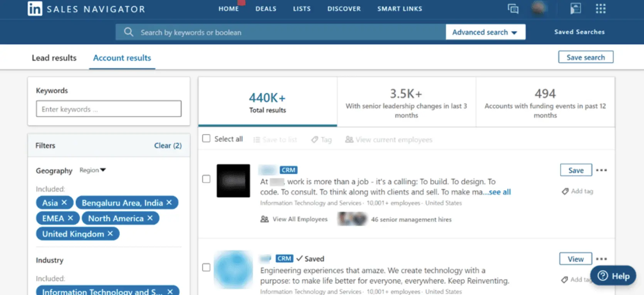
Task: Check the first account result checkbox
Action: point(207,179)
